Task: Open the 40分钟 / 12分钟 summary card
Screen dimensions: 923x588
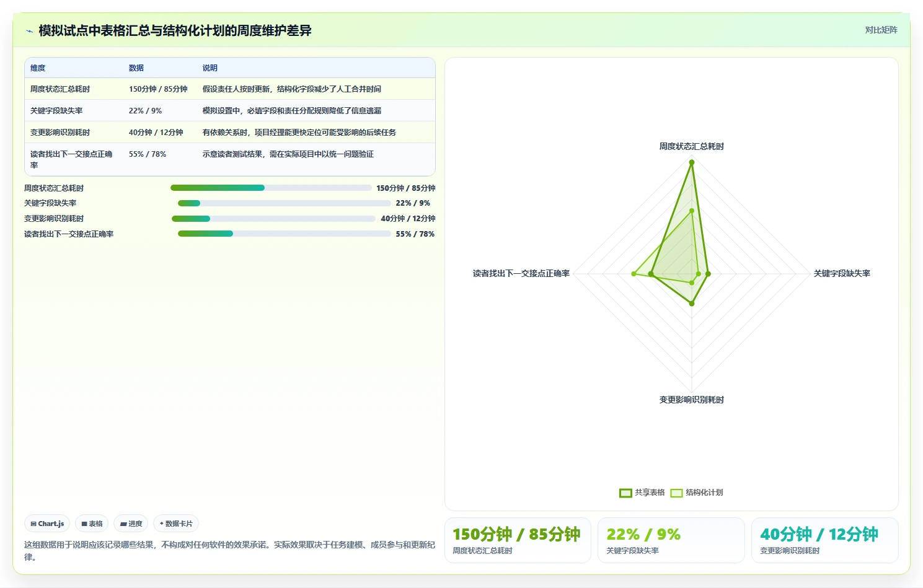Action: 825,540
